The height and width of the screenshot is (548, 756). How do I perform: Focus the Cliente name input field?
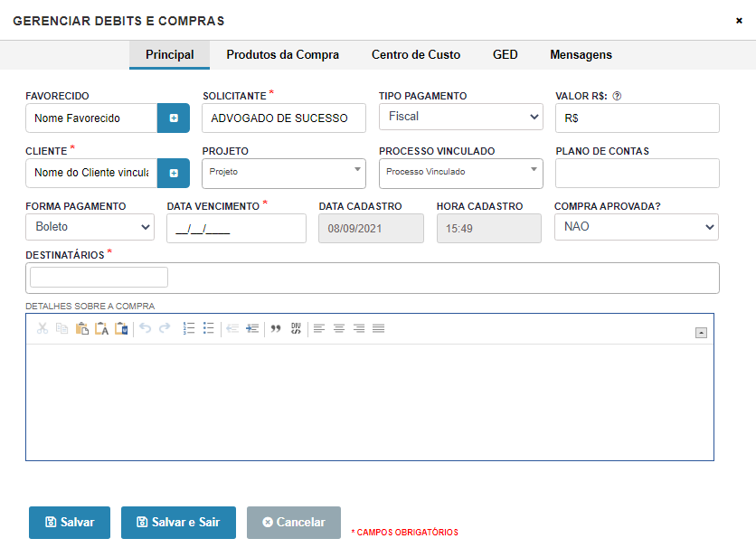pyautogui.click(x=91, y=173)
